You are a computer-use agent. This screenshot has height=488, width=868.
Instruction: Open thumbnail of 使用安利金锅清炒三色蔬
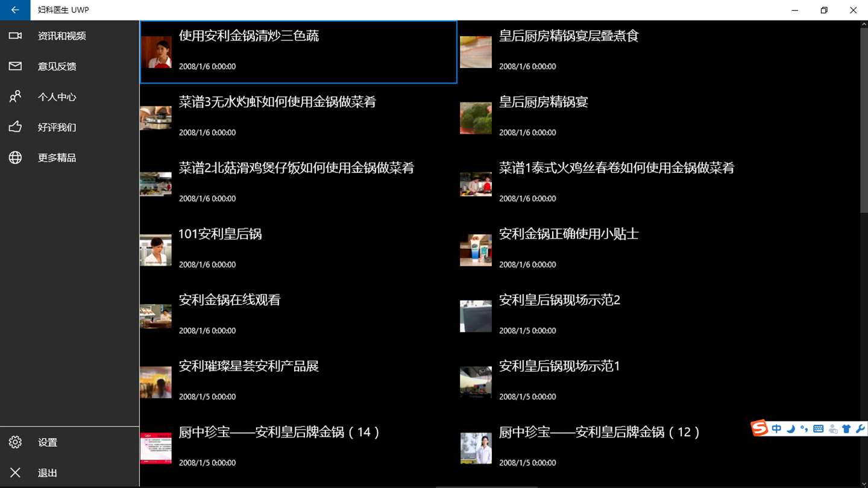(x=156, y=52)
